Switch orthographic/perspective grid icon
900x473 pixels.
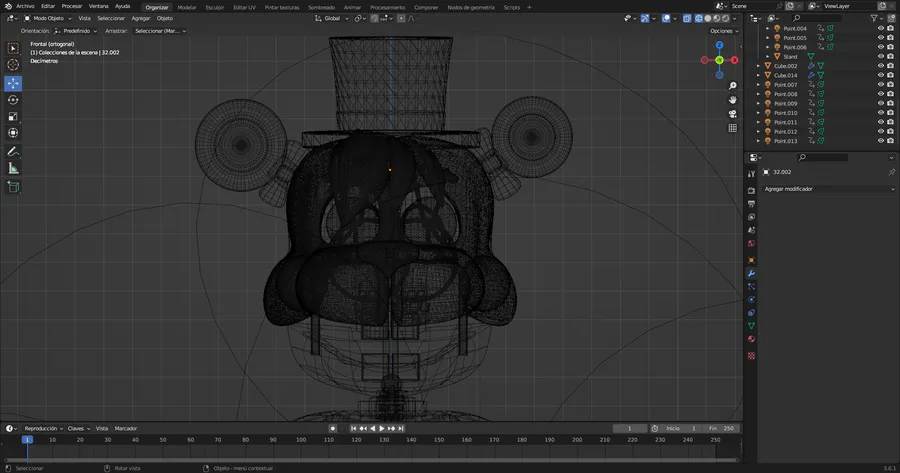[x=732, y=128]
